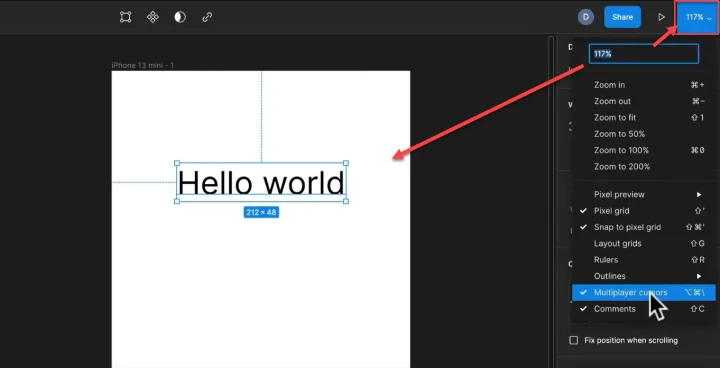Choose Zoom to 200% option
Viewport: 720px width, 368px height.
[643, 166]
